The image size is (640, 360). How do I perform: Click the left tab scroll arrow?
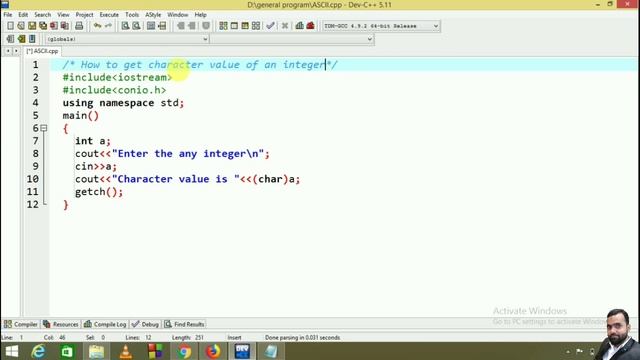(x=8, y=51)
